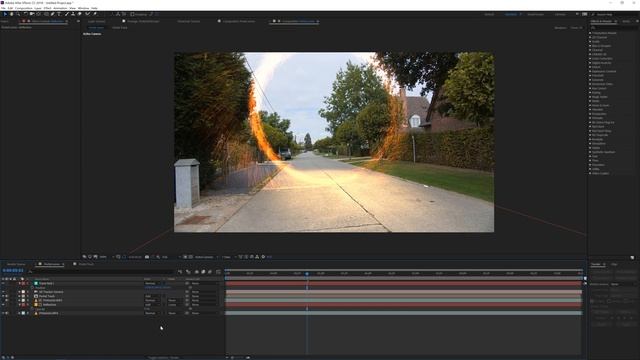Open blending mode dropdown for Reflection layer

tap(152, 304)
